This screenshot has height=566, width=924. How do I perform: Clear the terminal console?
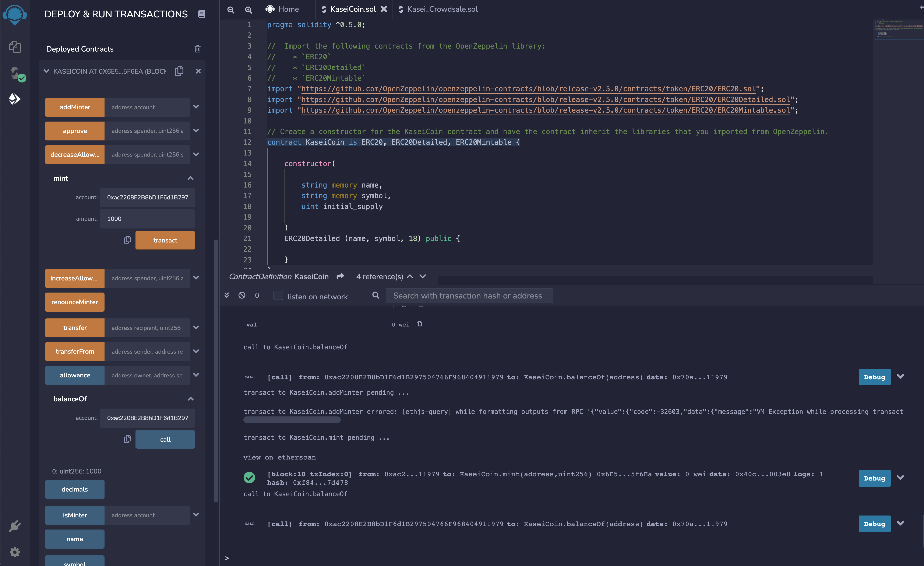[x=242, y=295]
